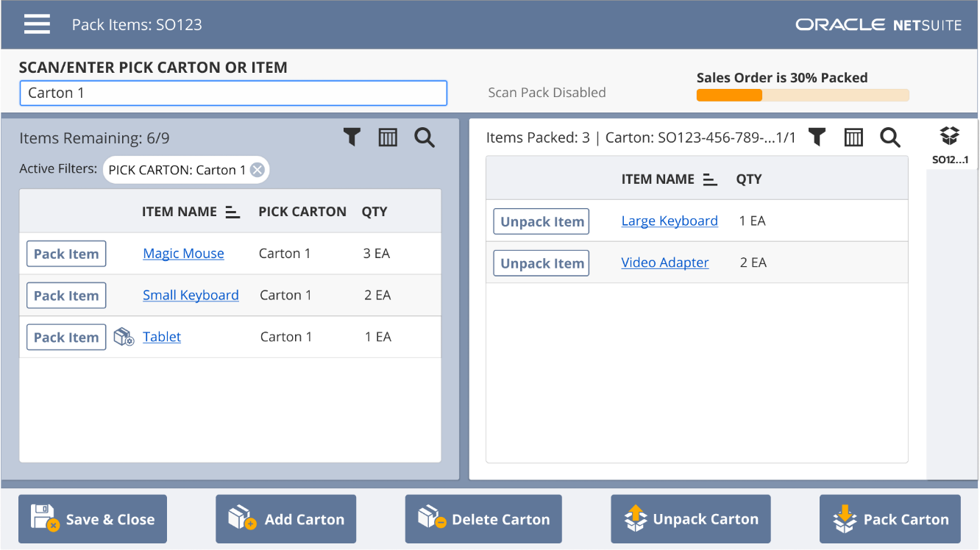
Task: Sort Items Remaining by Item Name
Action: (x=232, y=213)
